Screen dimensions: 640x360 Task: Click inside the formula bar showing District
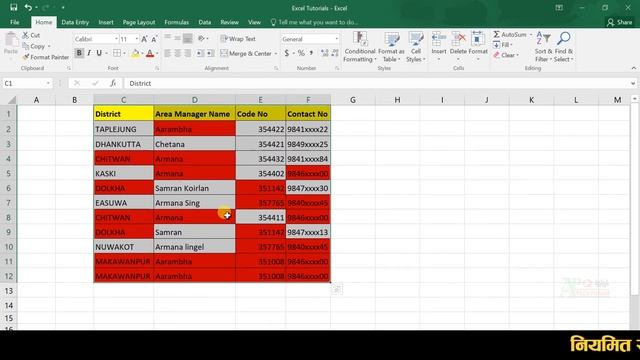(378, 83)
